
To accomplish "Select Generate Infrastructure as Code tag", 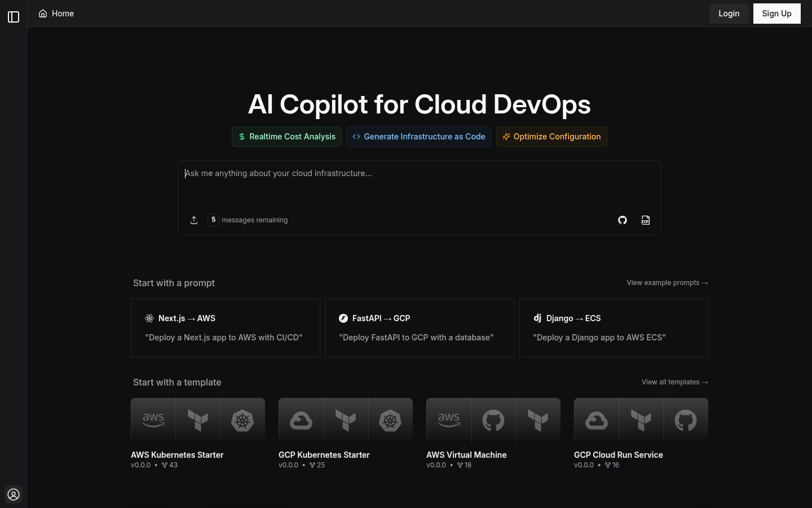I will [418, 137].
